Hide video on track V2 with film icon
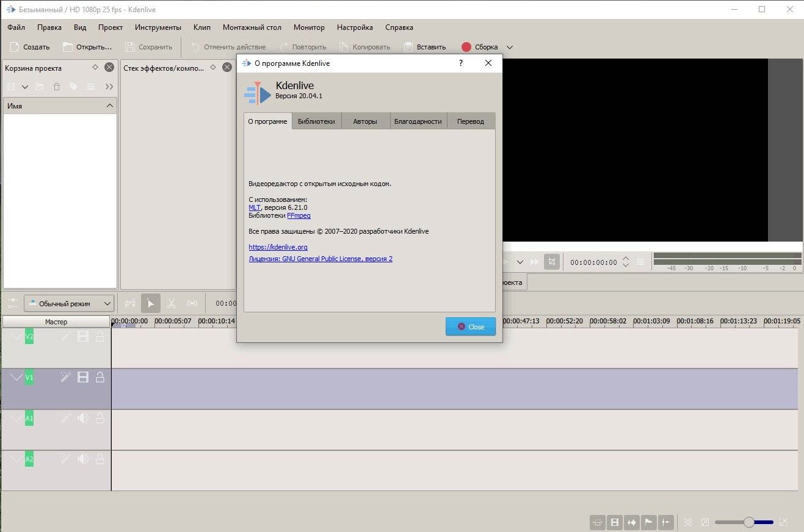The image size is (804, 532). pyautogui.click(x=83, y=337)
